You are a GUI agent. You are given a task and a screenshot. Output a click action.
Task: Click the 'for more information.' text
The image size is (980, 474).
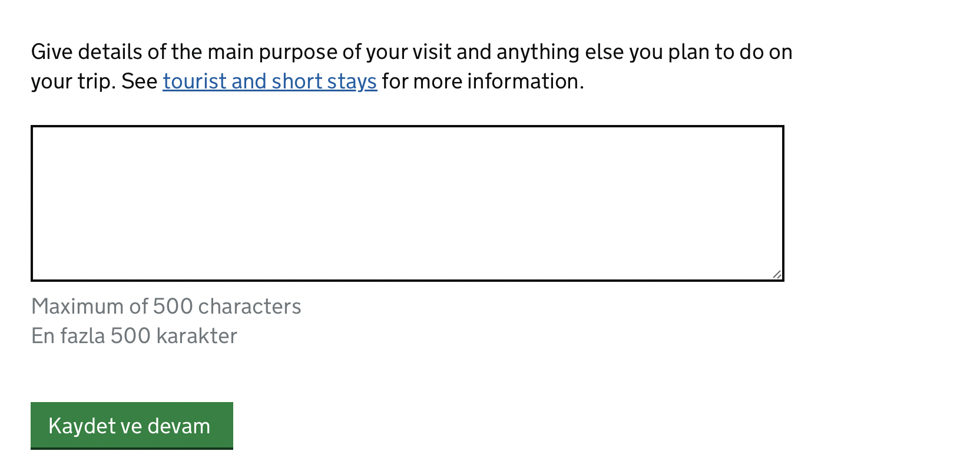(x=483, y=81)
